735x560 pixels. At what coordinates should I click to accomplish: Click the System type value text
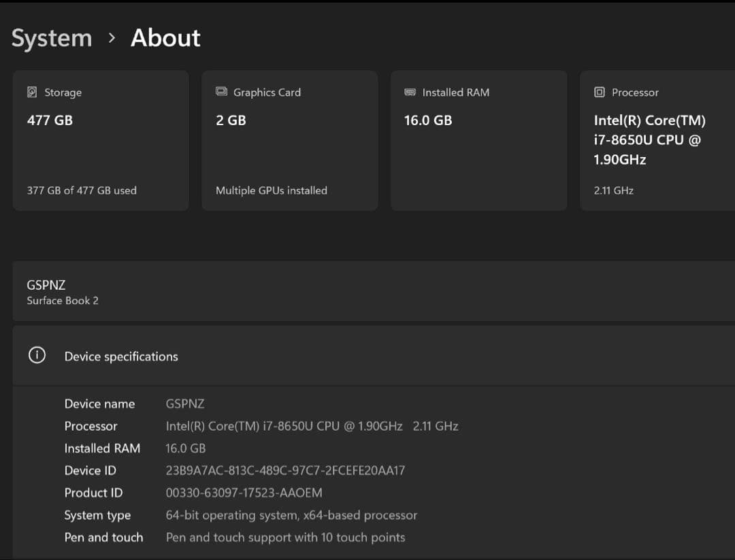click(x=291, y=515)
